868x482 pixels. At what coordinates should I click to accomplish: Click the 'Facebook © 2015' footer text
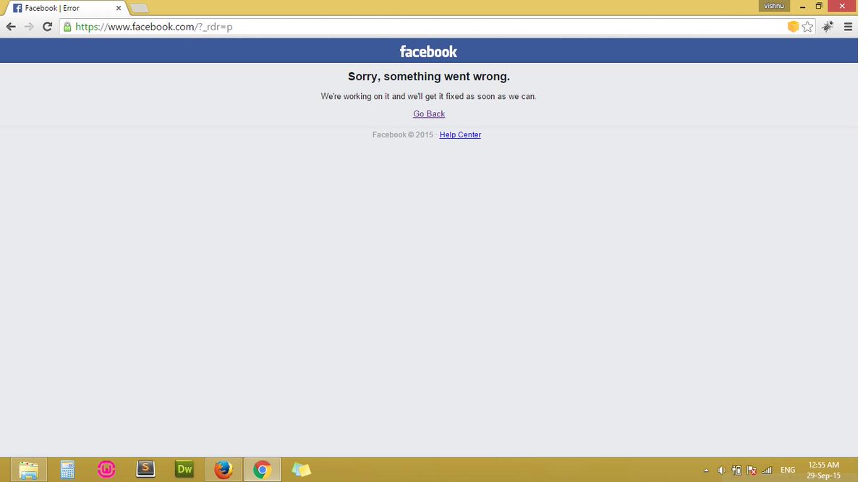tap(403, 135)
